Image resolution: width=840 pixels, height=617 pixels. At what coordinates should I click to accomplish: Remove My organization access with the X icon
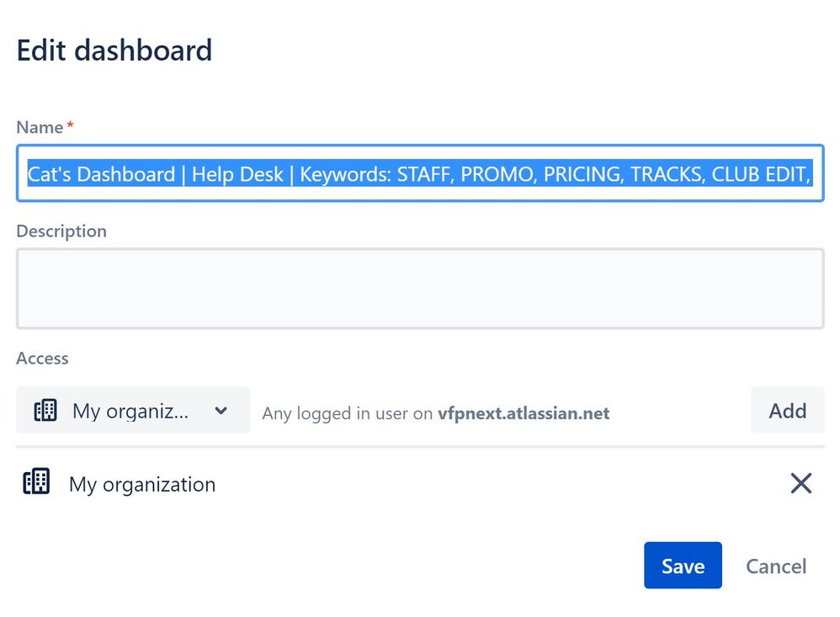point(801,483)
